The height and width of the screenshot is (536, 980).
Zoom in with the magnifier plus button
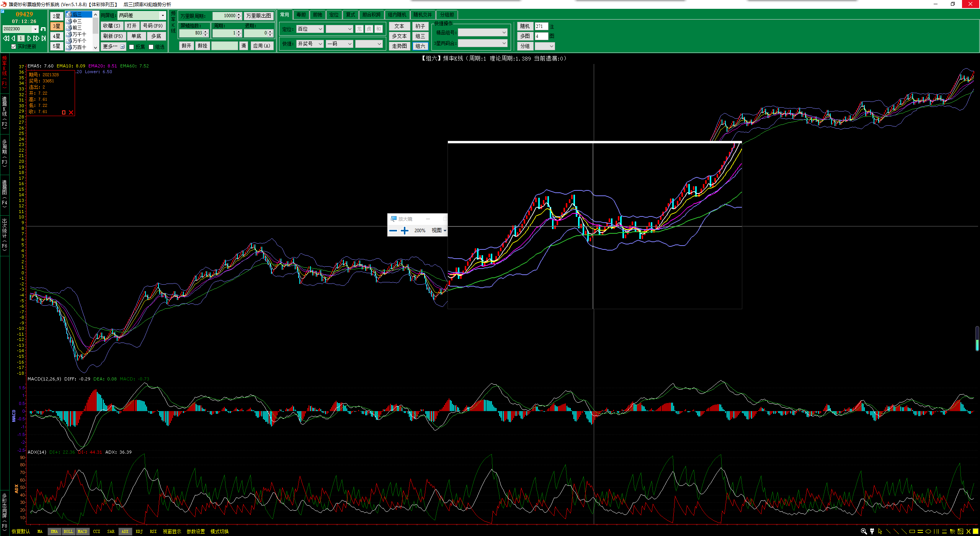pos(405,231)
